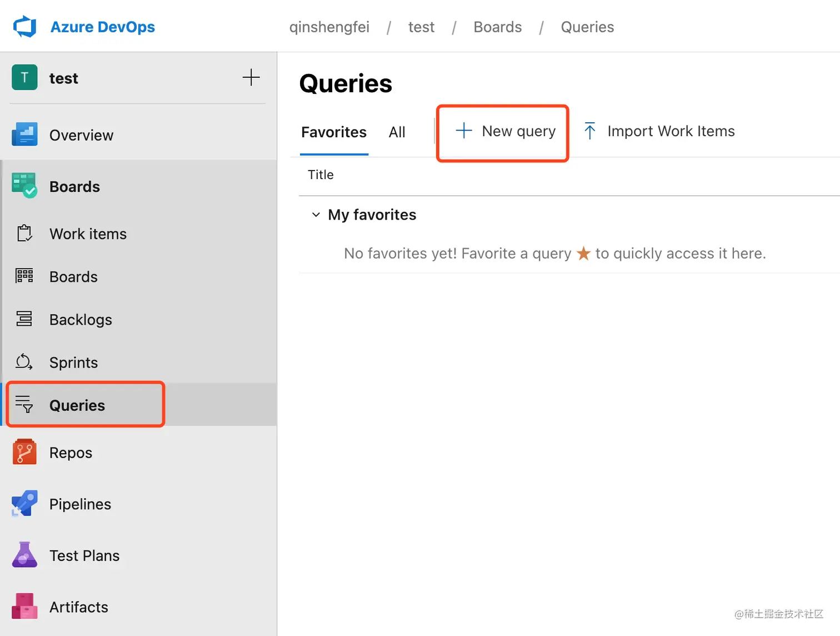The height and width of the screenshot is (636, 840).
Task: Collapse My favorites chevron
Action: click(316, 215)
